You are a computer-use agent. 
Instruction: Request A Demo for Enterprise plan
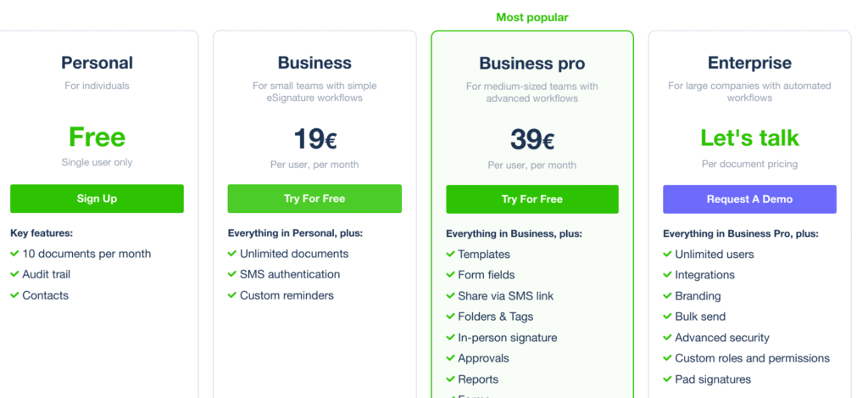749,199
